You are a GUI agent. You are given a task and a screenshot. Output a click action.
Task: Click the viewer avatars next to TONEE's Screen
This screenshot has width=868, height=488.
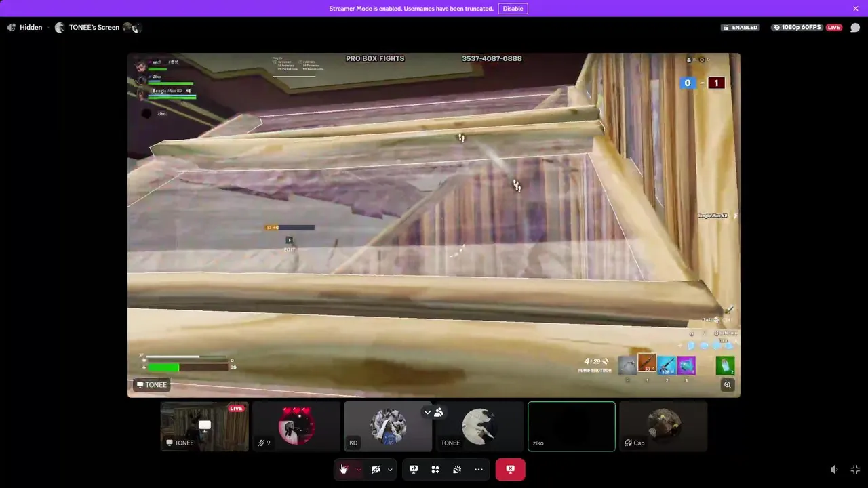[132, 28]
